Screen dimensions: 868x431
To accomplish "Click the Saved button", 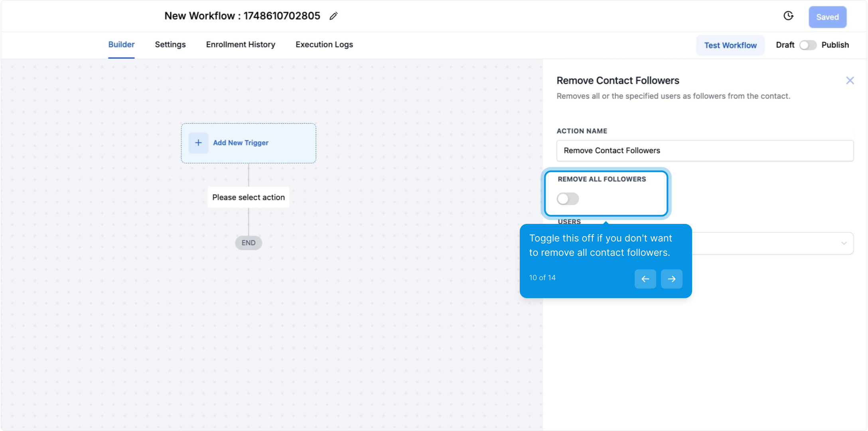I will pos(827,17).
